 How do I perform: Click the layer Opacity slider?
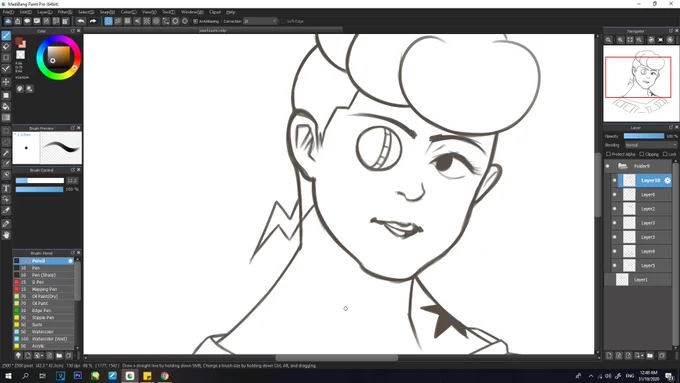tap(644, 136)
